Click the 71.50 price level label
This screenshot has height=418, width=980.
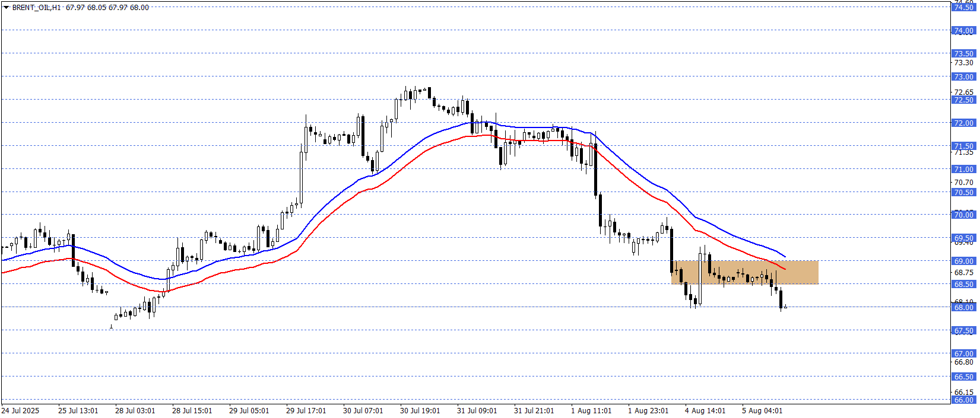click(963, 146)
